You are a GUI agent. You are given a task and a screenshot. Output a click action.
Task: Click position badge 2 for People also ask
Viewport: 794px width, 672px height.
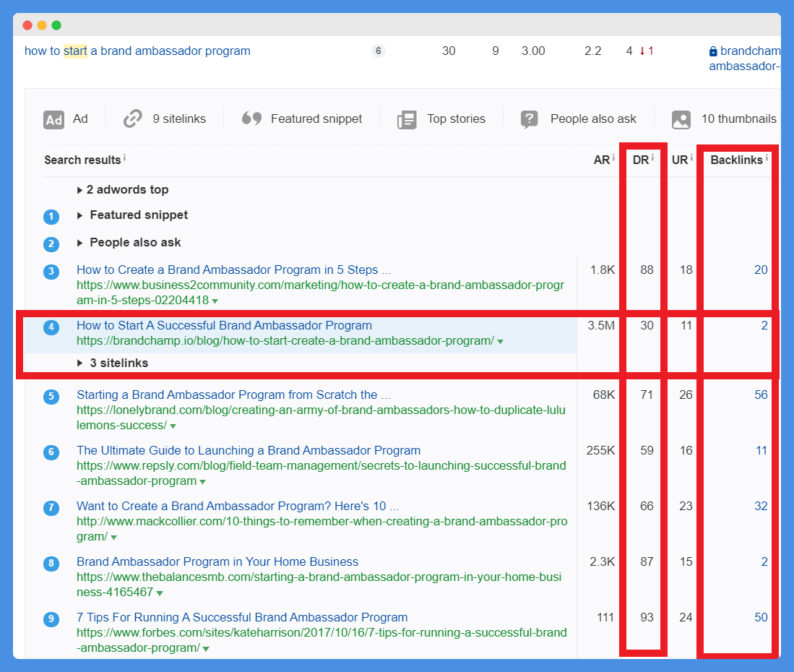point(51,244)
